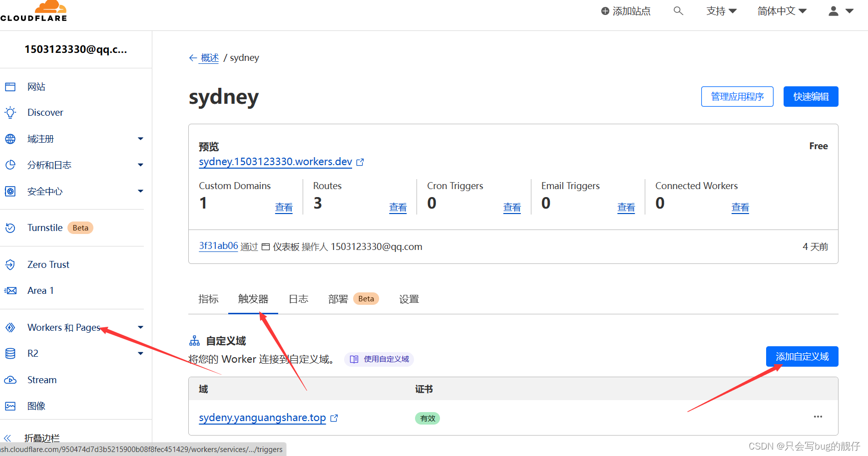
Task: Expand the 安全中心 sidebar section
Action: [x=140, y=191]
